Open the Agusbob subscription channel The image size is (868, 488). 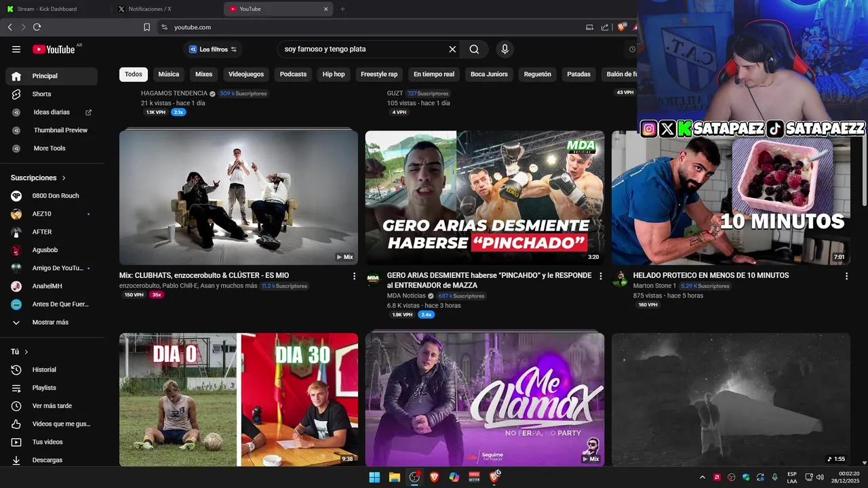(x=52, y=250)
